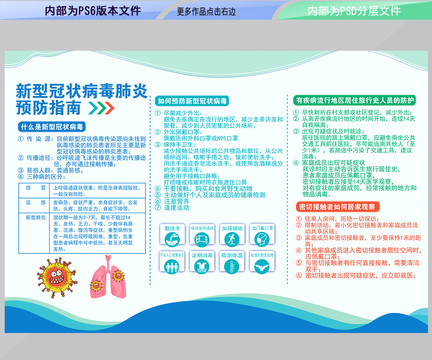
Task: Click the pink lungs illustration
Action: [108, 277]
